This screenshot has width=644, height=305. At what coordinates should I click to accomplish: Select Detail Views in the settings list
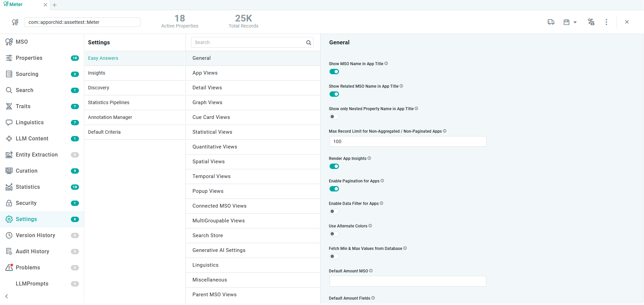coord(207,88)
